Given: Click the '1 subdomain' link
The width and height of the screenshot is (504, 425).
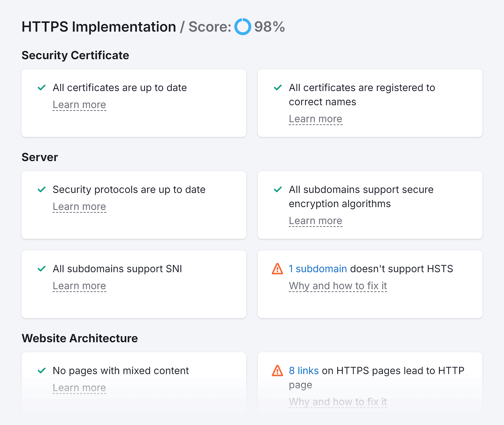Looking at the screenshot, I should tap(318, 269).
